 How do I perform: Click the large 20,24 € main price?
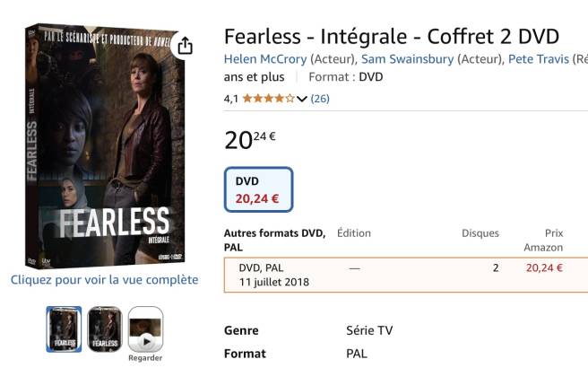coord(249,139)
